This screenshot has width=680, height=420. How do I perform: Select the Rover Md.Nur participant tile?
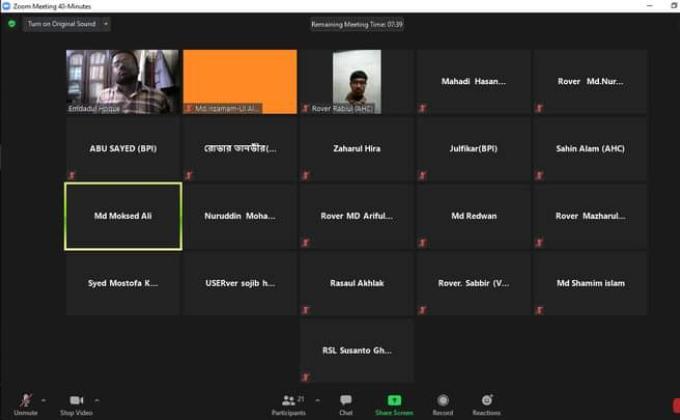coord(590,82)
